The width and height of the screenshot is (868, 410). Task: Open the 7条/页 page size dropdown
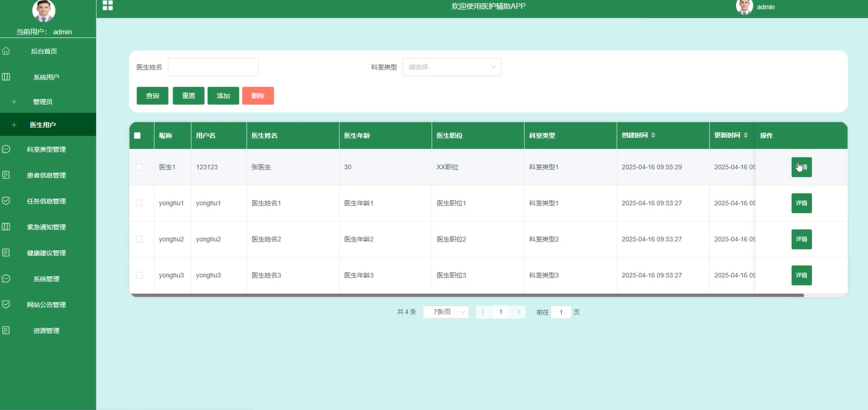[446, 312]
